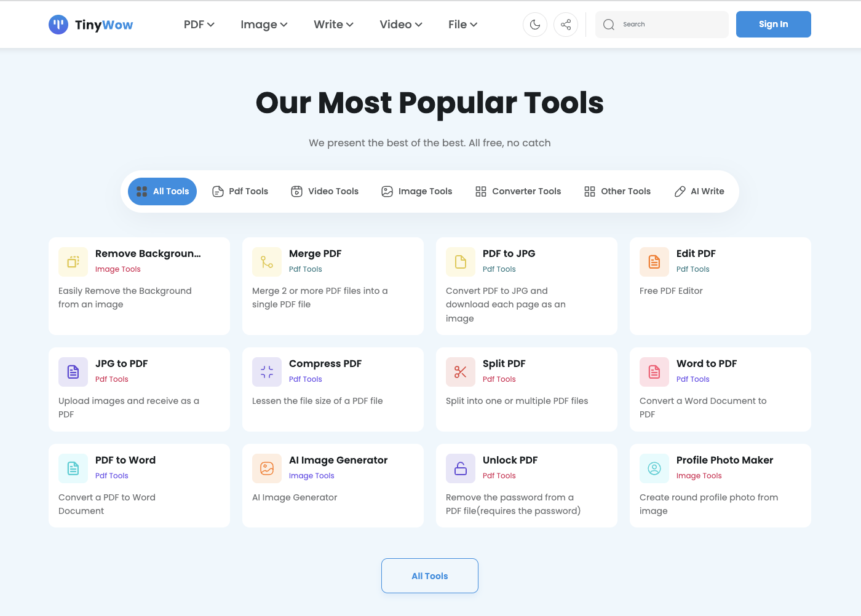Click the Unlock PDF padlock icon
861x616 pixels.
pos(461,468)
